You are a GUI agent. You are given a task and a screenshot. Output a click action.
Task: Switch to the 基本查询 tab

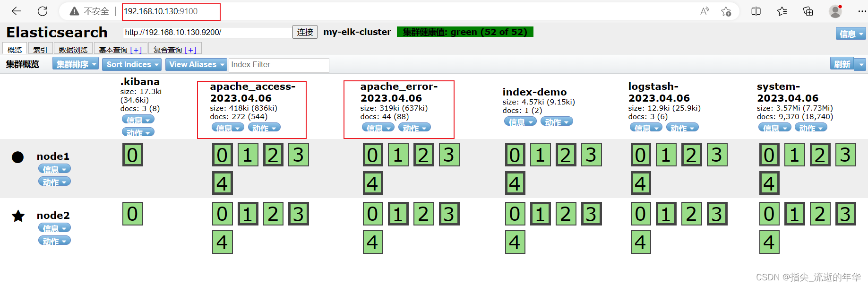113,50
